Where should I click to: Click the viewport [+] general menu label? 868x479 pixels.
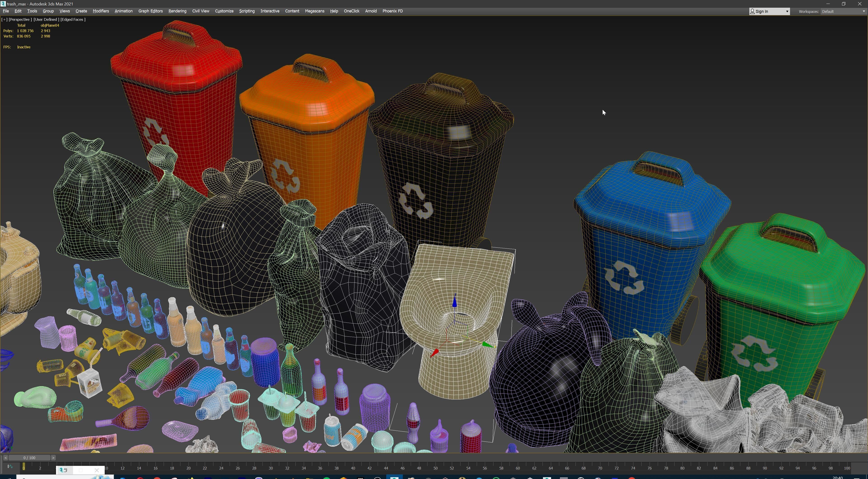coord(4,19)
